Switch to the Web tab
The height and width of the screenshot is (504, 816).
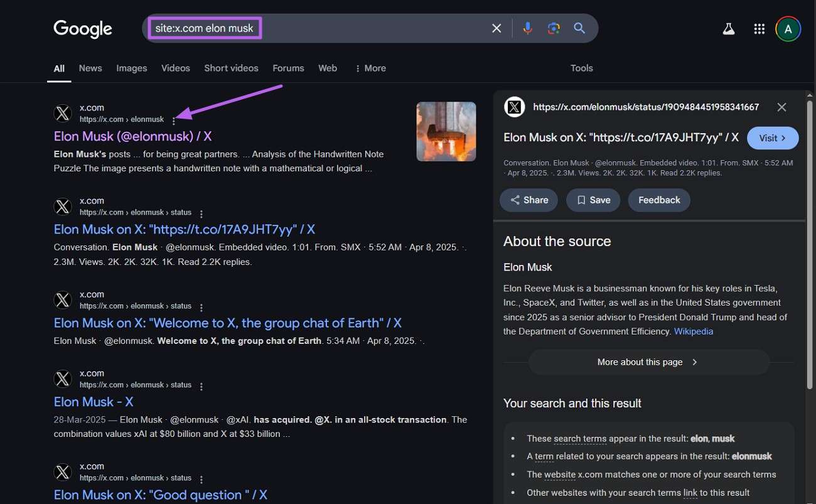[328, 68]
